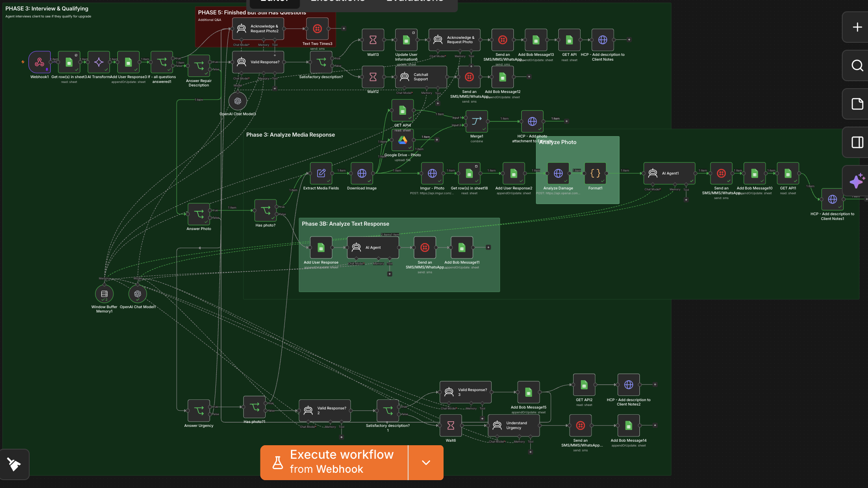The height and width of the screenshot is (488, 868).
Task: Select the Add Bob Message11 node
Action: pos(462,248)
